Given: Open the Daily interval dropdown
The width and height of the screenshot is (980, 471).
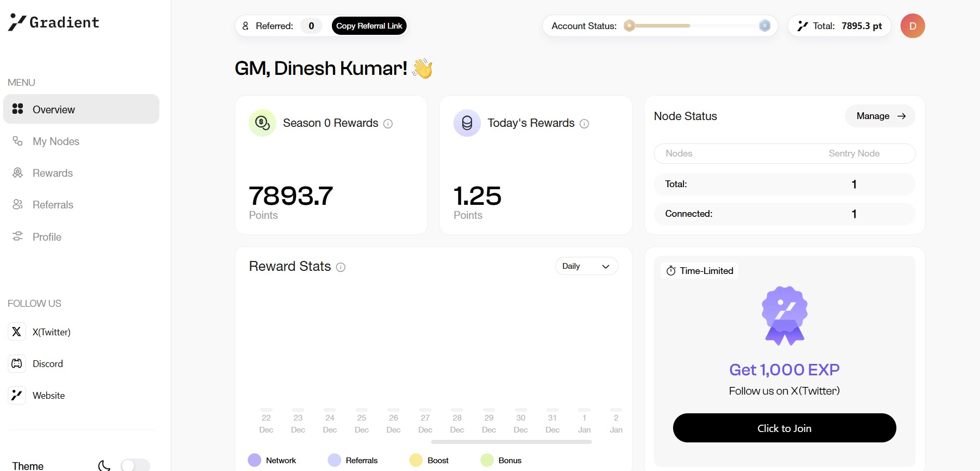Looking at the screenshot, I should pos(586,266).
